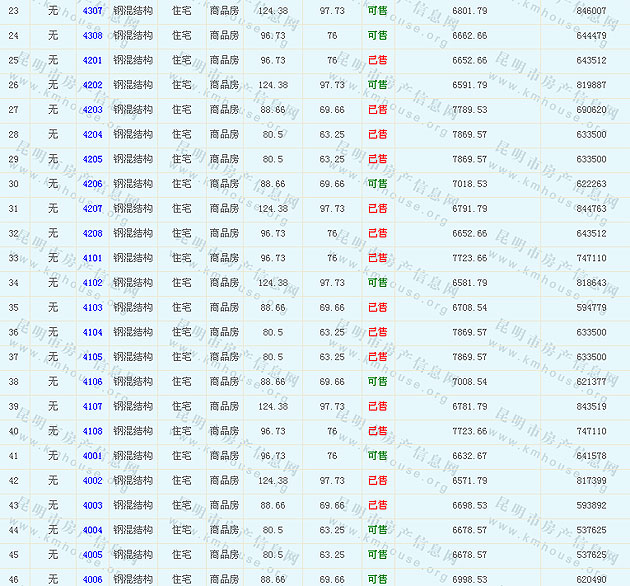
Task: Open room 4005 link
Action: (x=92, y=555)
